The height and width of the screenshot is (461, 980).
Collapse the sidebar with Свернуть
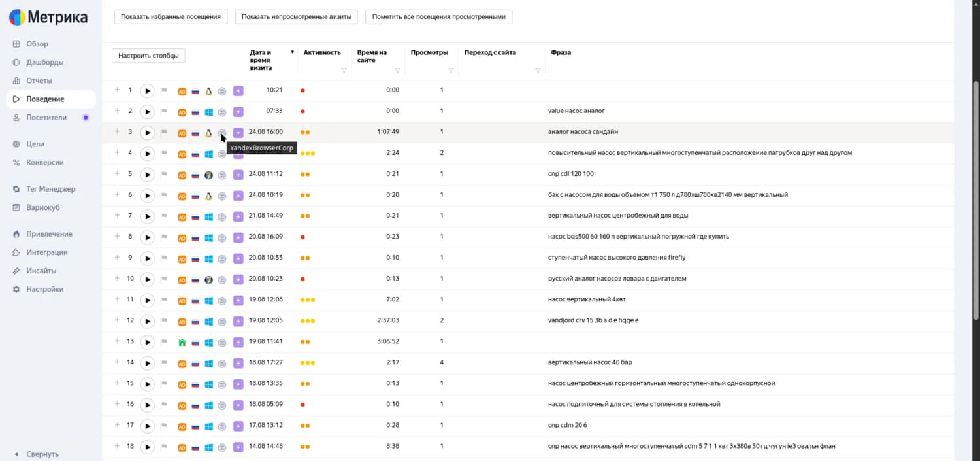coord(37,454)
